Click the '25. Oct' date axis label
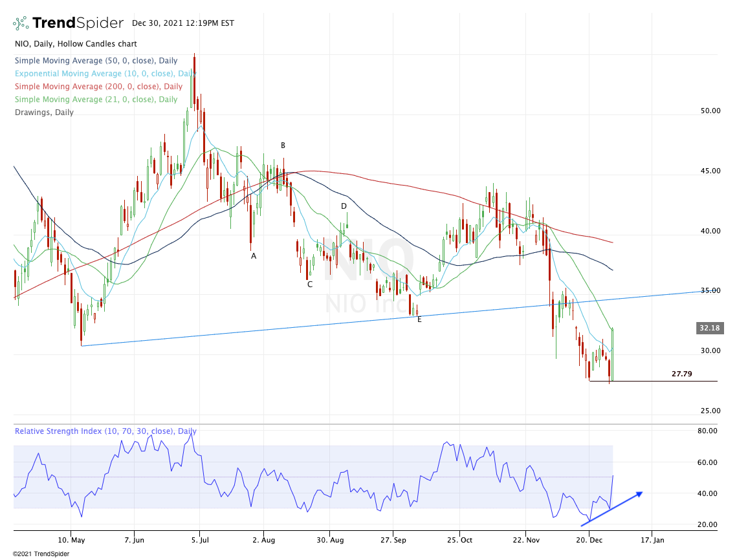Viewport: 737px width, 560px height. point(459,540)
